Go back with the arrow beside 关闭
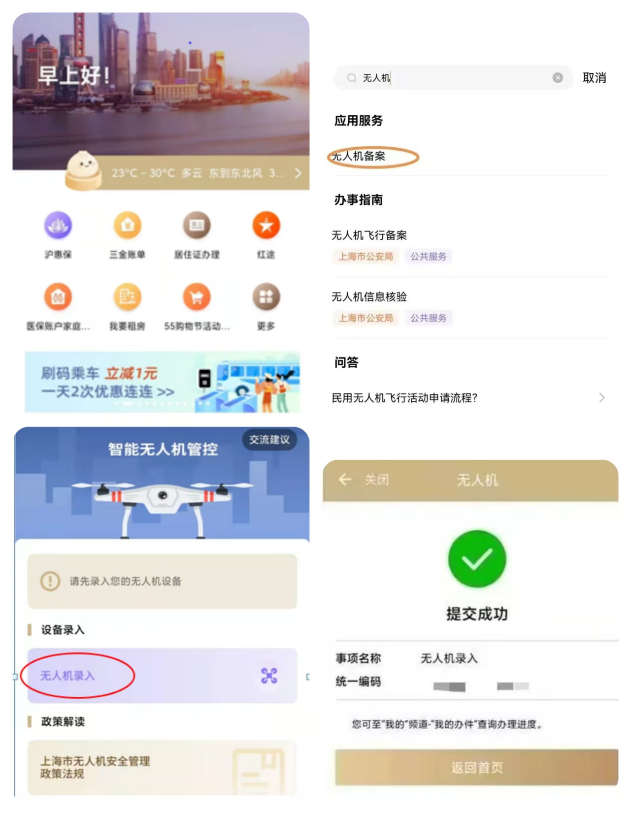630x840 pixels. (345, 480)
